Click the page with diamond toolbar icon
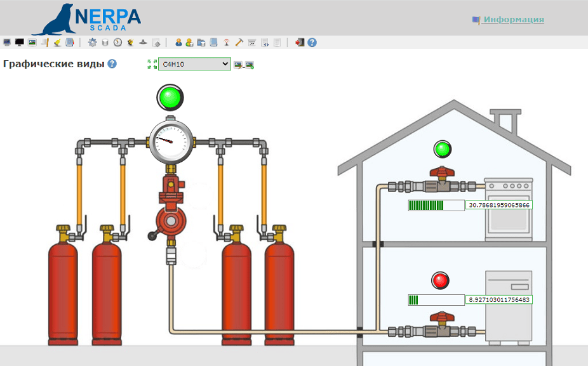588x366 pixels. point(156,42)
